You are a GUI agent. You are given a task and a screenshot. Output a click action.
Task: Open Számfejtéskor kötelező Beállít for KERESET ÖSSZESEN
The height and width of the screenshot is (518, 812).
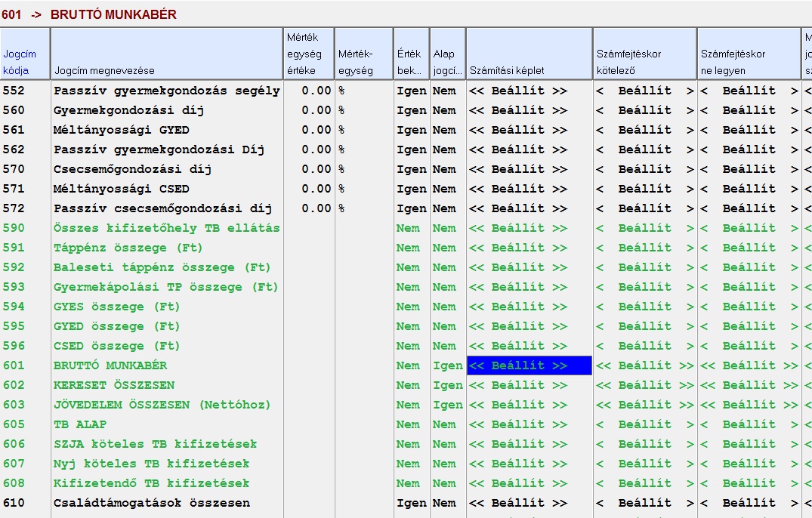click(x=644, y=385)
